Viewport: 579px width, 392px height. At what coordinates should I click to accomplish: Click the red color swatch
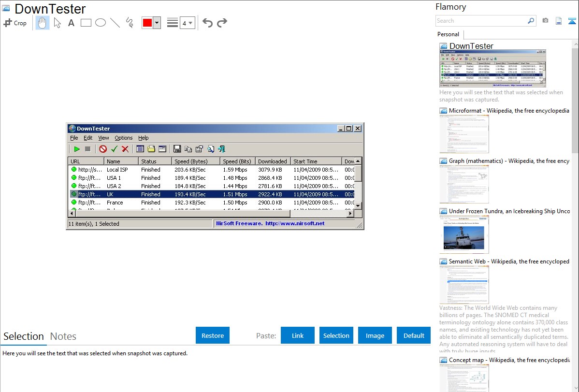click(147, 23)
